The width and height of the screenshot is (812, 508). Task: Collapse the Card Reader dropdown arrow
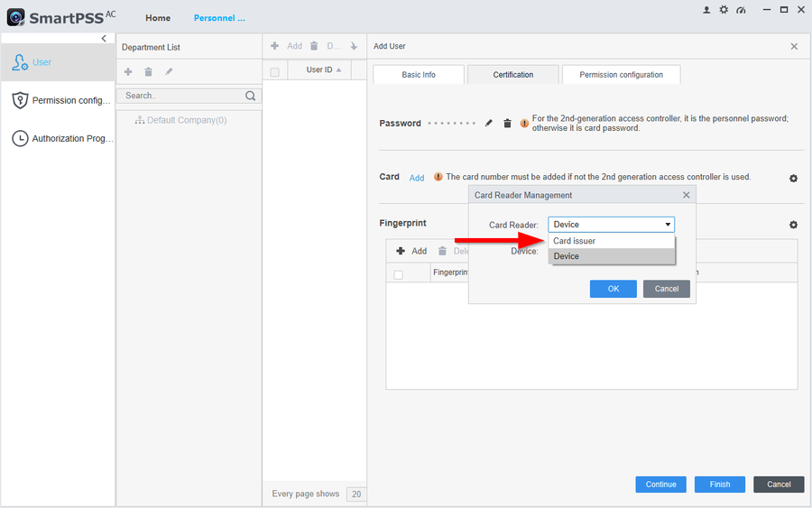tap(668, 225)
